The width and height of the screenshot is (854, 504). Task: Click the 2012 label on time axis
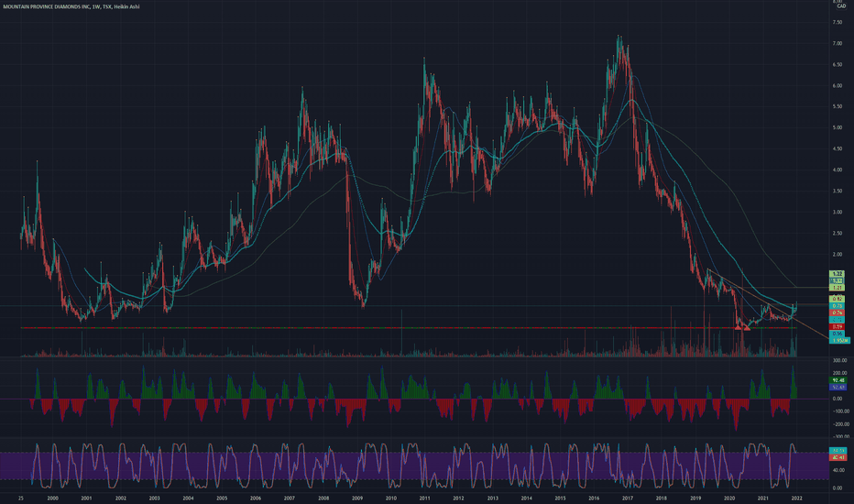pos(458,498)
